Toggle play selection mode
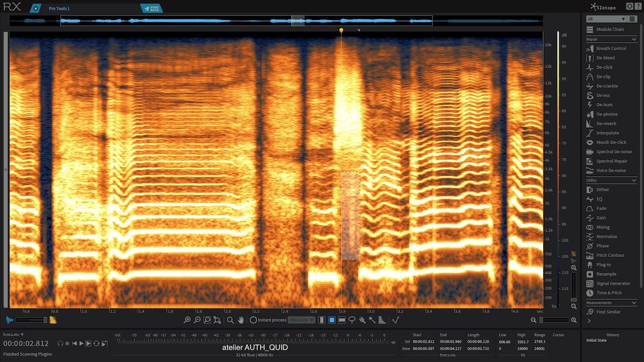 [x=89, y=344]
